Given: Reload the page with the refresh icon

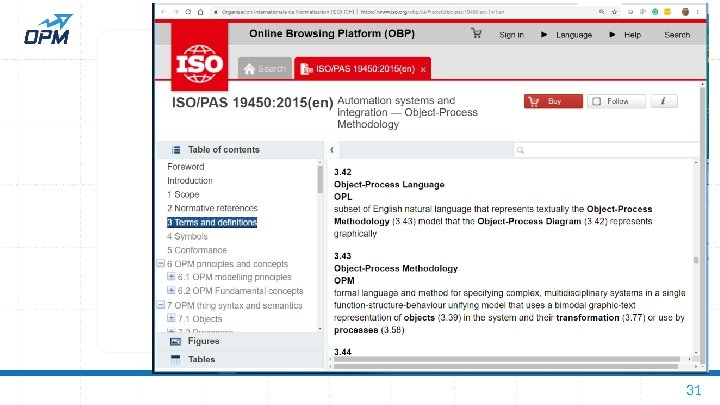Looking at the screenshot, I should tap(188, 12).
